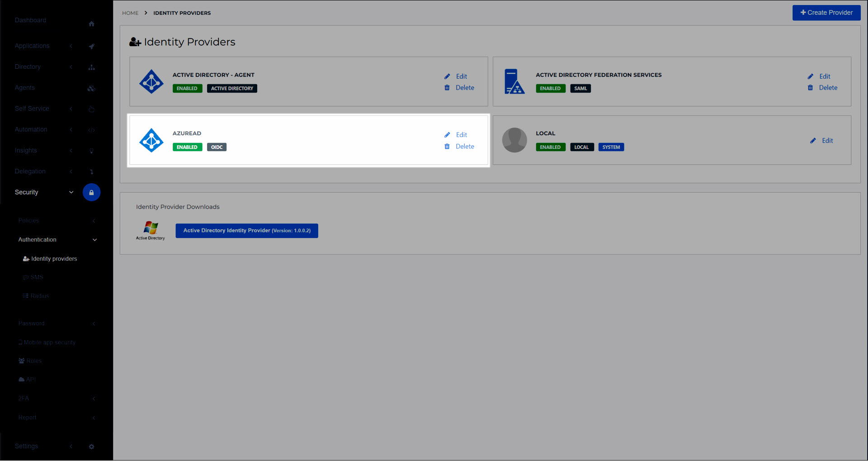The height and width of the screenshot is (461, 868).
Task: Click the Local provider avatar icon
Action: (514, 140)
